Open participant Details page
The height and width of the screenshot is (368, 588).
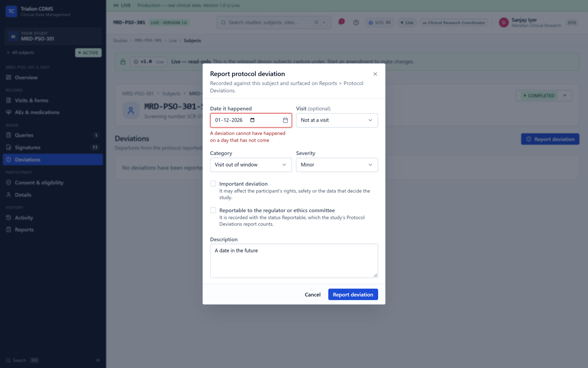coord(53,195)
